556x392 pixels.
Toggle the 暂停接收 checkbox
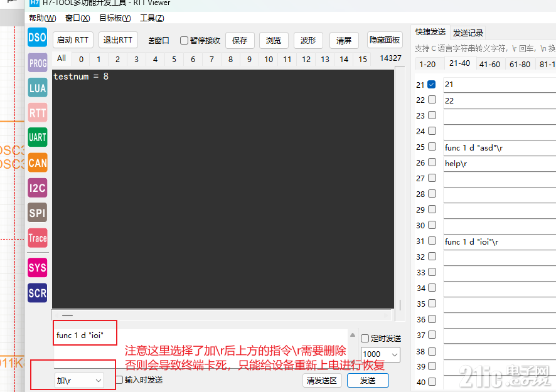(184, 40)
